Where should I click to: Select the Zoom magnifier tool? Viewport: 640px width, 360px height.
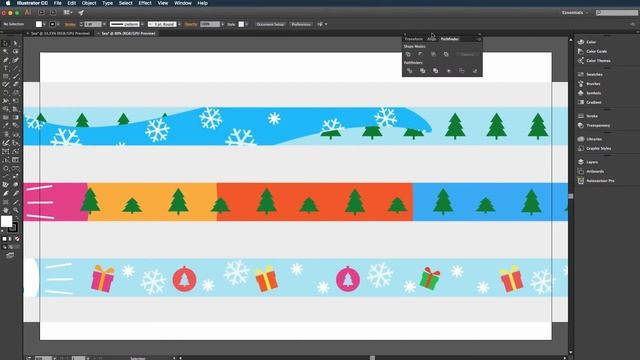point(16,210)
